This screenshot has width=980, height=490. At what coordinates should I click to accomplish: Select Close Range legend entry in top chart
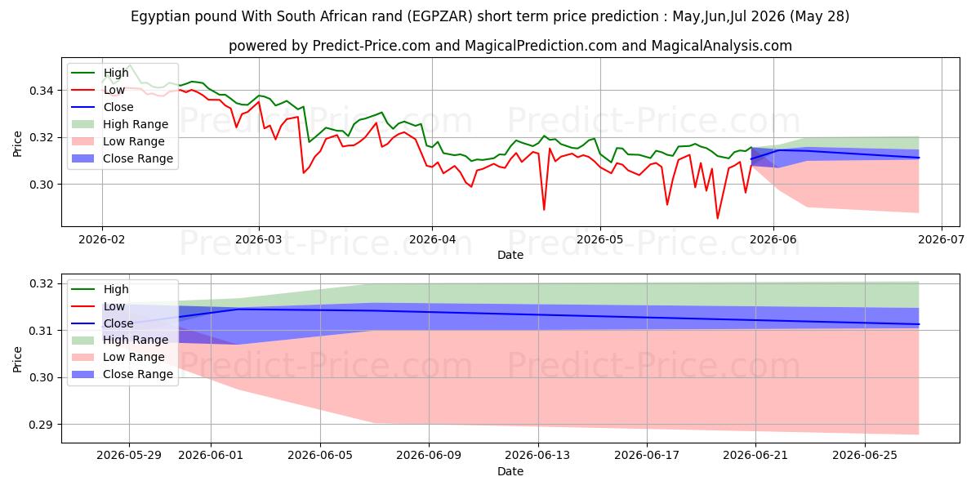coord(122,158)
